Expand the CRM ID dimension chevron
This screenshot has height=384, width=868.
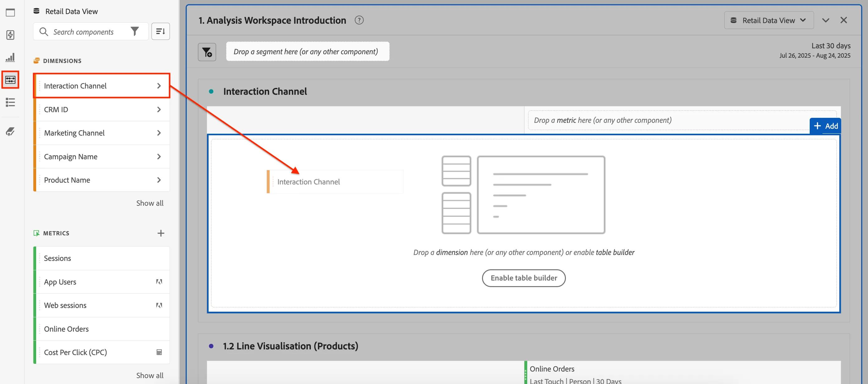coord(159,109)
